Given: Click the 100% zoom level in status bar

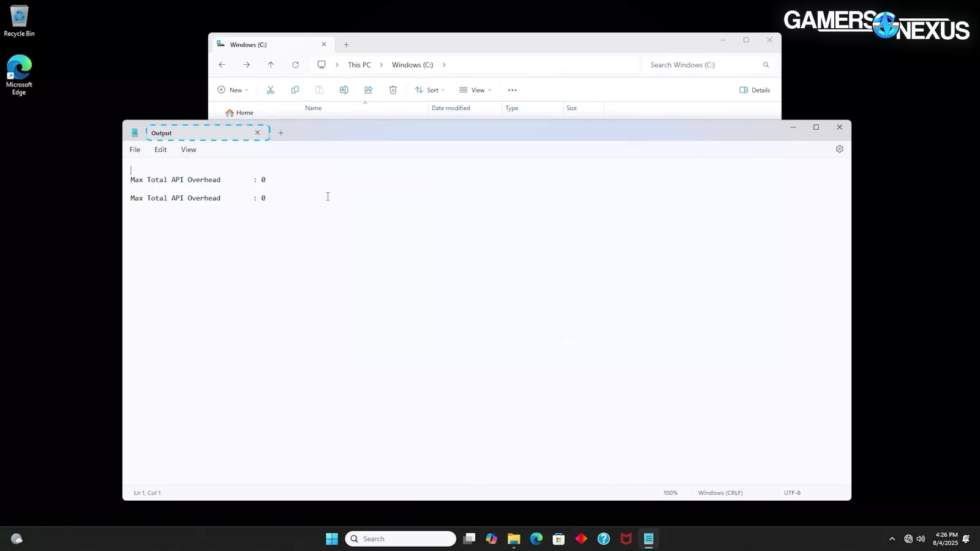Looking at the screenshot, I should coord(670,493).
